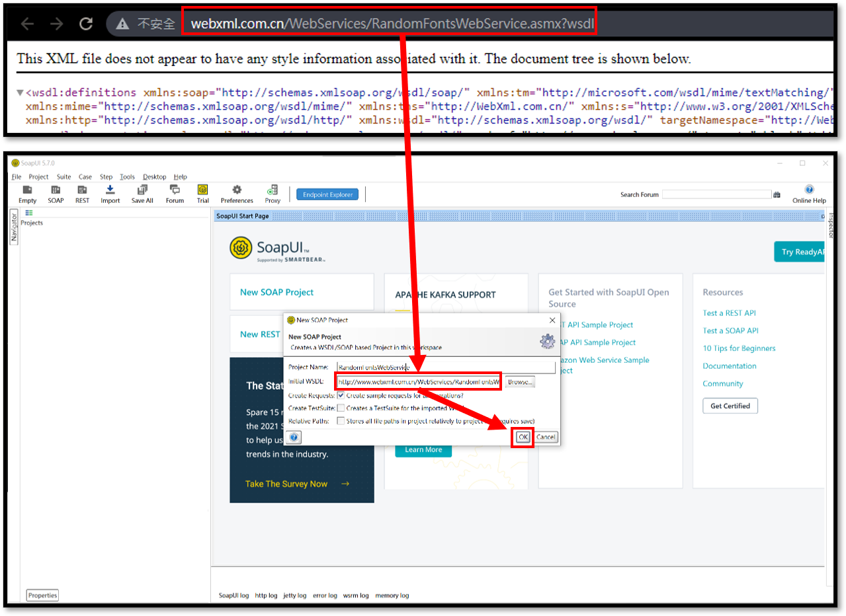The width and height of the screenshot is (846, 616).
Task: Enable the Relative Paths checkbox
Action: point(341,420)
